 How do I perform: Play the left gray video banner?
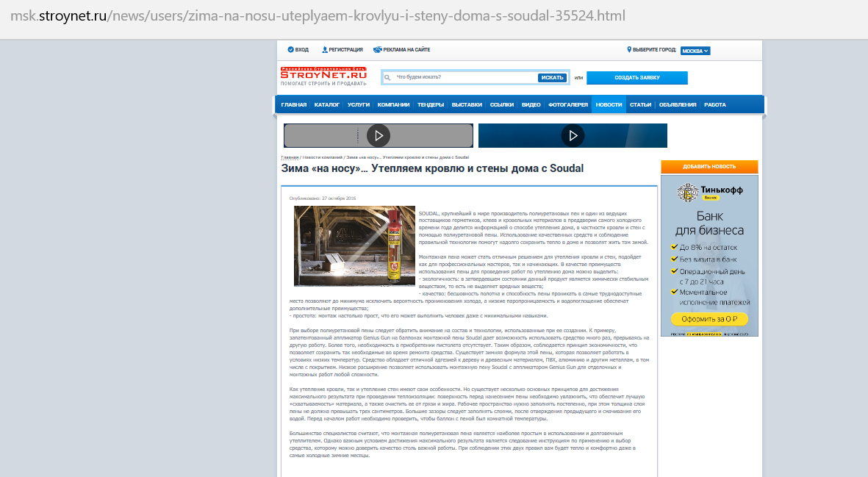point(379,135)
